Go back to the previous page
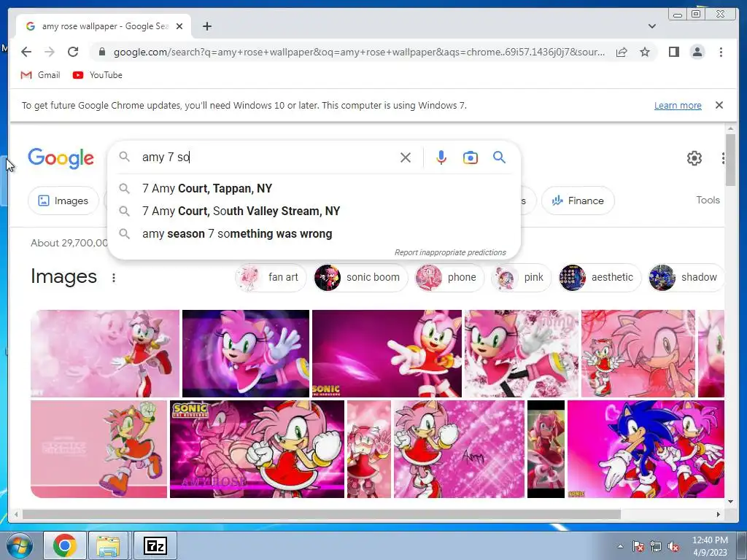747x560 pixels. click(26, 52)
